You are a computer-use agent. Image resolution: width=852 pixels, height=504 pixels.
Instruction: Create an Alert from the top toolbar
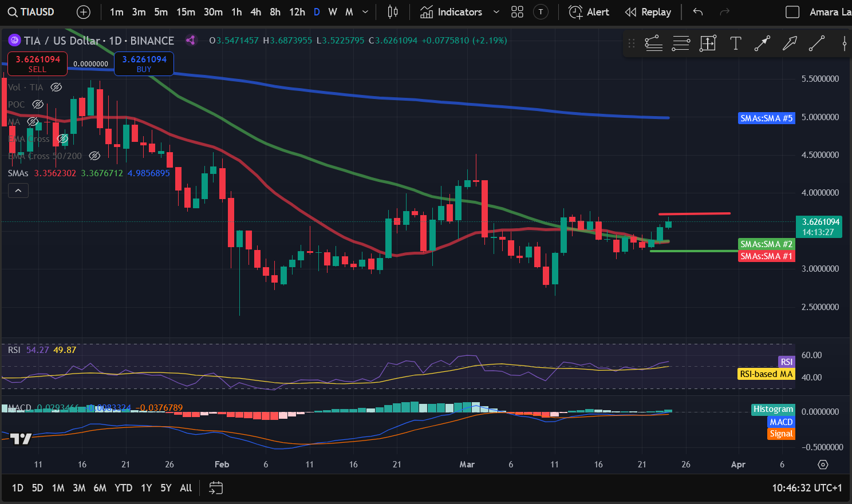coord(589,12)
